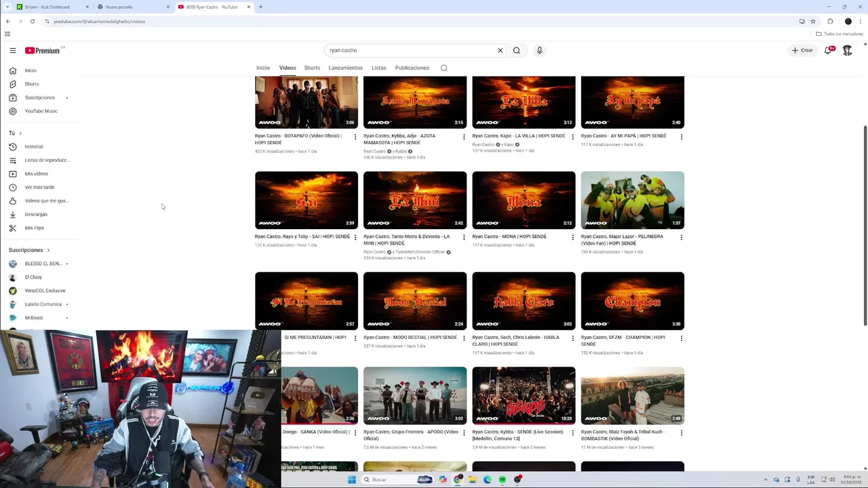Open the Chrome profile avatar

848,21
